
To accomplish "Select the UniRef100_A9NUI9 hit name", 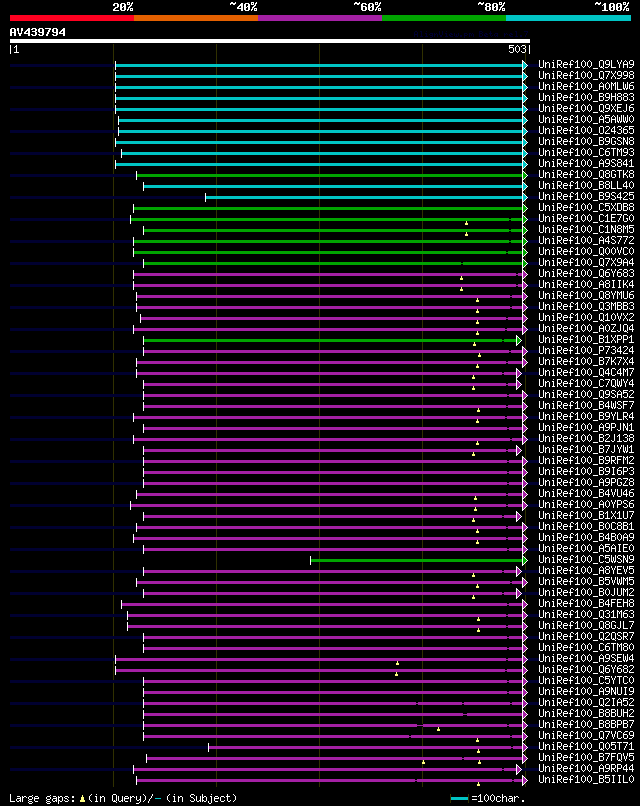I will click(586, 691).
